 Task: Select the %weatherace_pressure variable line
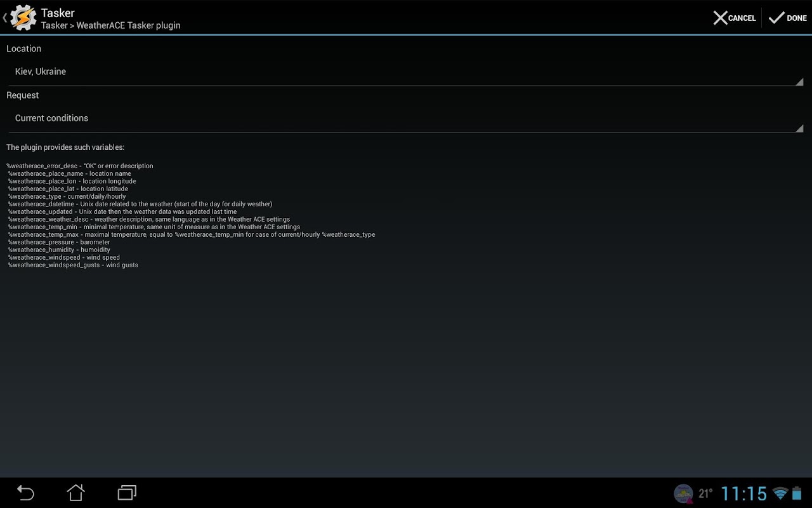coord(59,242)
